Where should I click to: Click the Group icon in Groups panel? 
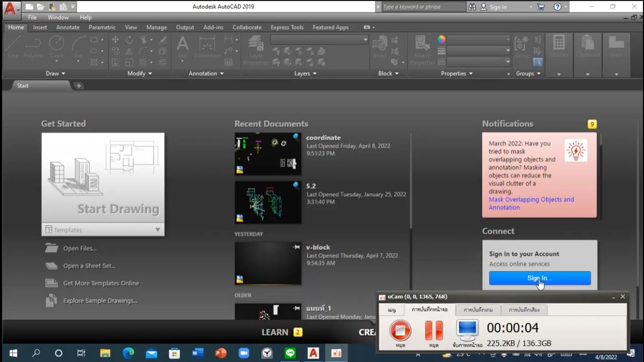point(521,47)
